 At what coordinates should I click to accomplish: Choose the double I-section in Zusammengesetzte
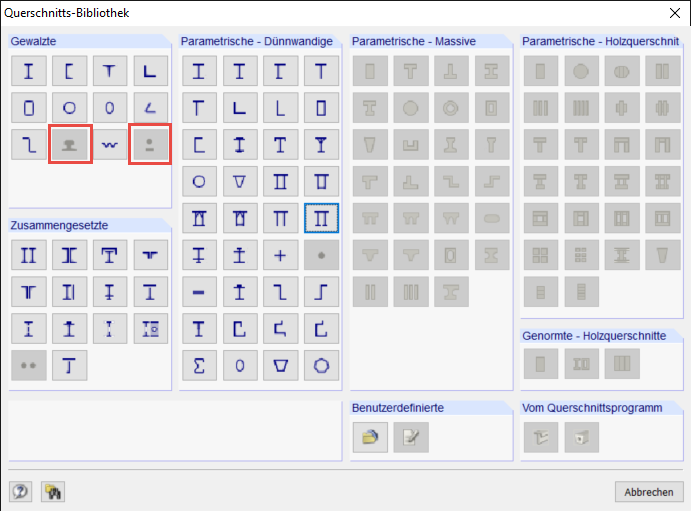[29, 255]
